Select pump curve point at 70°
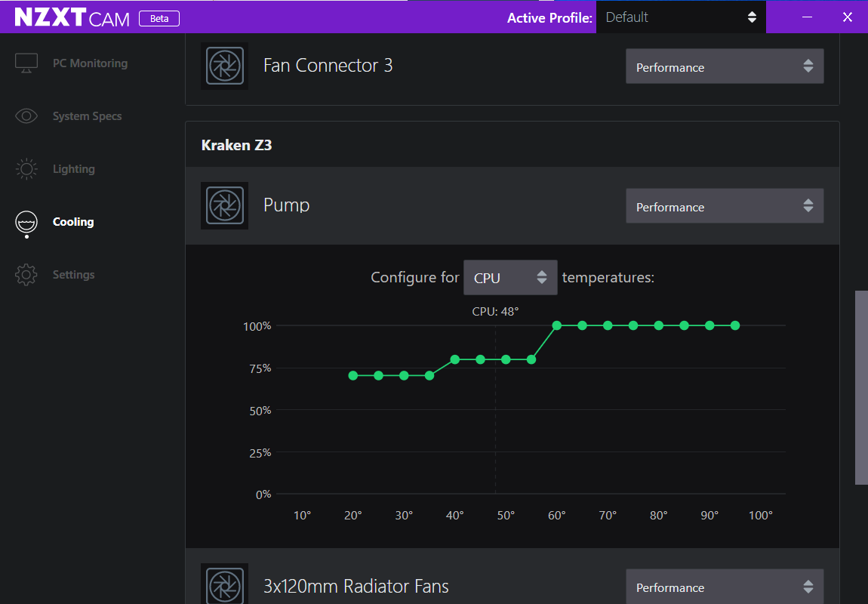The image size is (868, 604). coord(608,325)
